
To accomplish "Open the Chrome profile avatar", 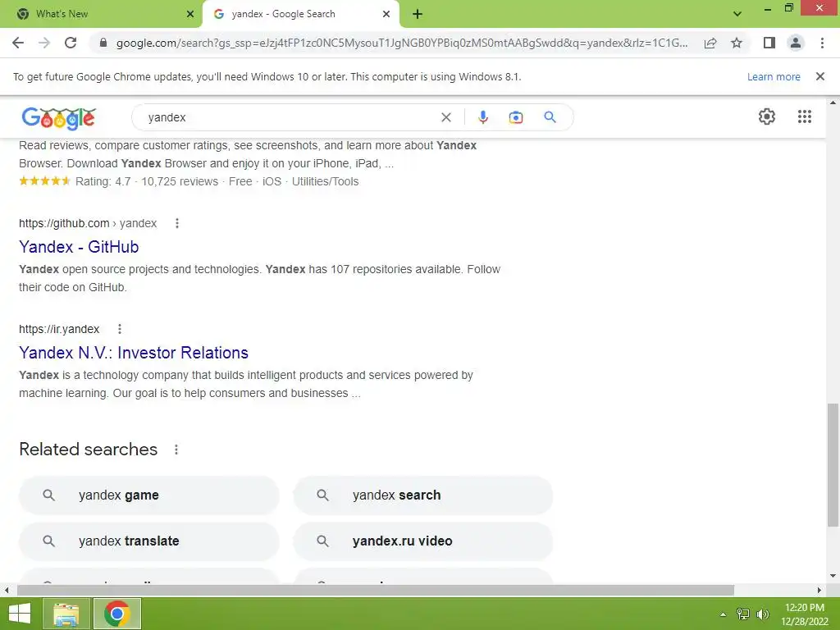I will tap(796, 43).
